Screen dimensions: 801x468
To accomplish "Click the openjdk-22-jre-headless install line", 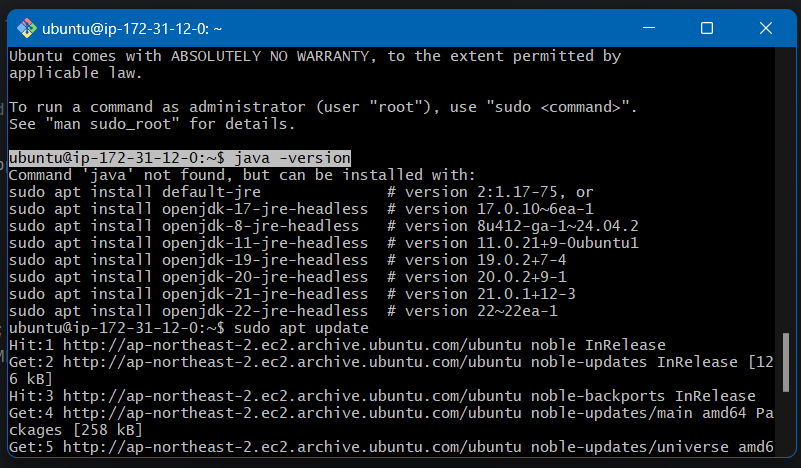I will [x=283, y=311].
